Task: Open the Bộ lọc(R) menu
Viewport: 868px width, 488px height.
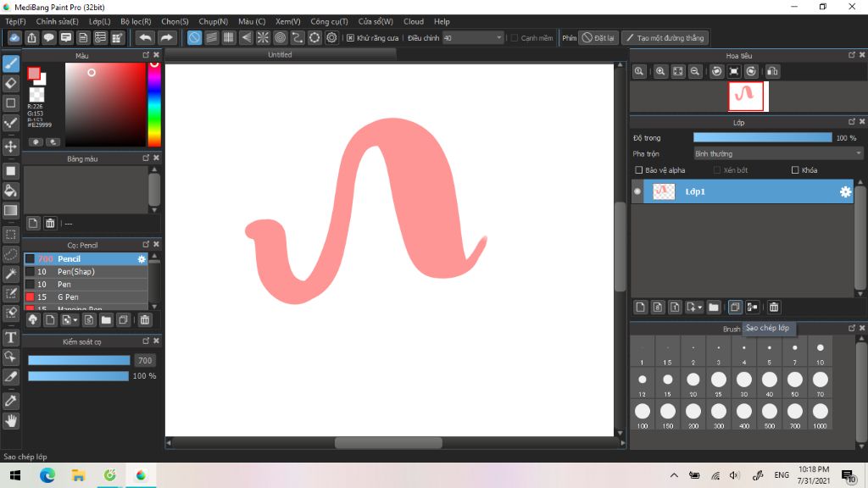Action: coord(136,21)
